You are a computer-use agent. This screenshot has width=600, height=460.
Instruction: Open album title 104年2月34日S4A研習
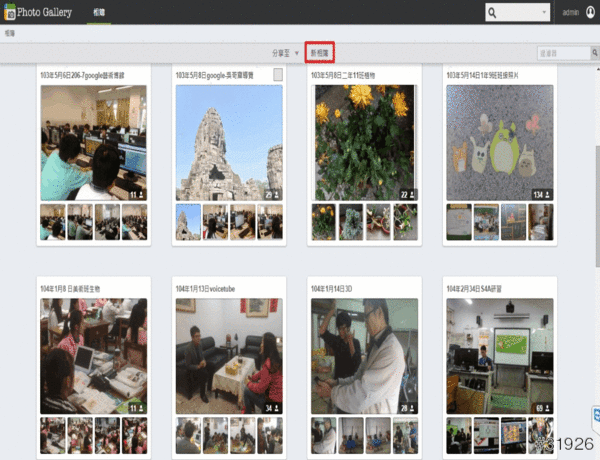click(474, 289)
